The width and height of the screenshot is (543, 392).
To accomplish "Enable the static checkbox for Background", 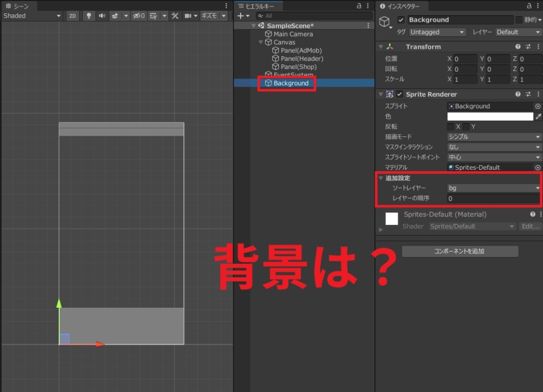I will point(519,20).
